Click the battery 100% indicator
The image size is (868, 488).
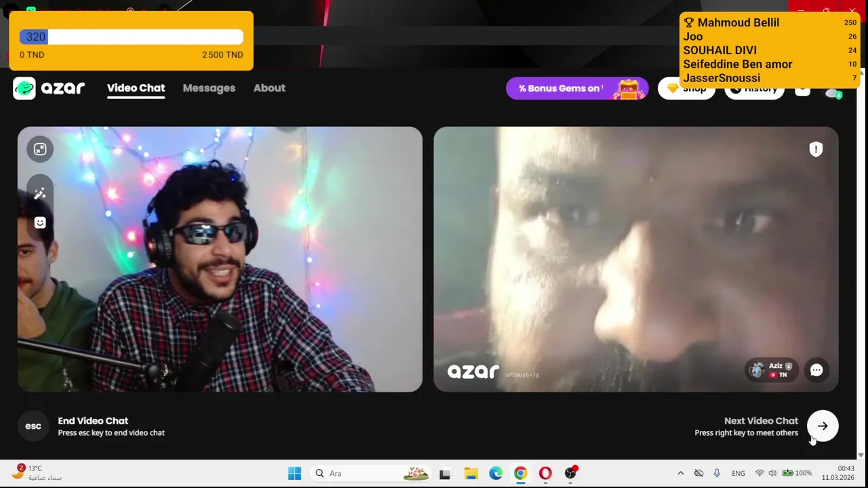click(797, 473)
